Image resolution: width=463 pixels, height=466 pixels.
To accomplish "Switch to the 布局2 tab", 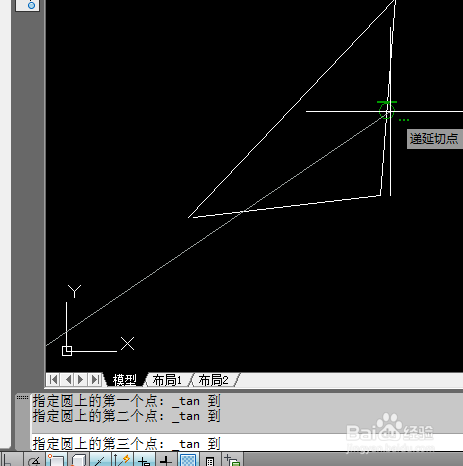I will 213,380.
